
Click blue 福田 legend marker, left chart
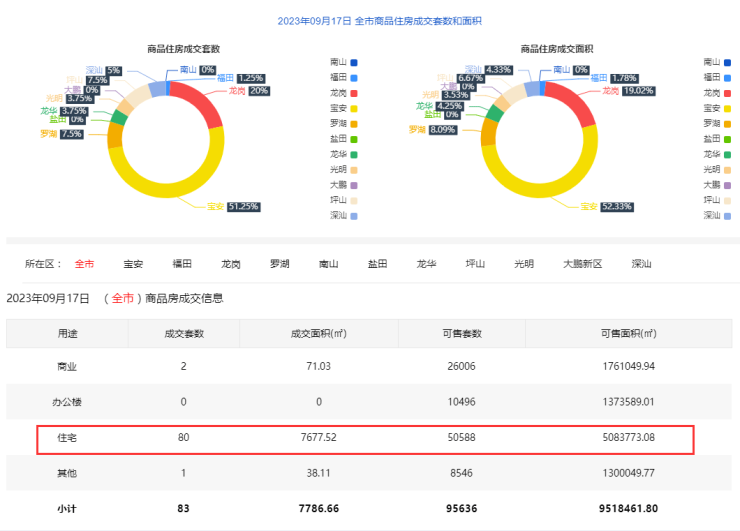pos(354,77)
